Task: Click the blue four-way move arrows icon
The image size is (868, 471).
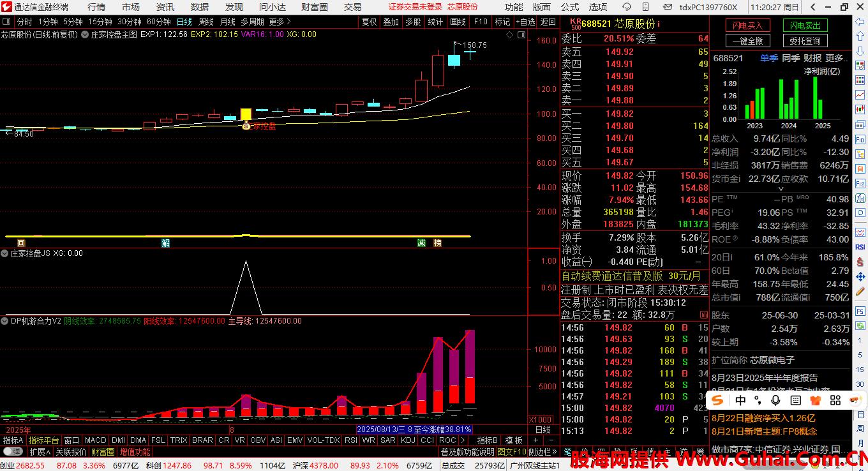Action: 860,276
